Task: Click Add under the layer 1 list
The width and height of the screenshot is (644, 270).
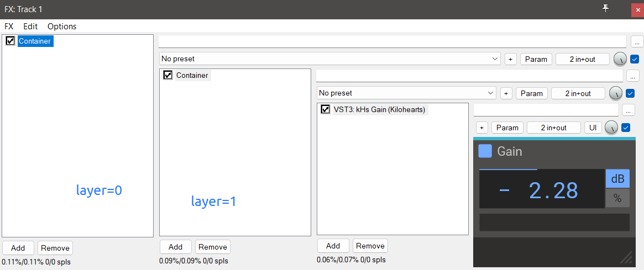Action: [x=175, y=247]
